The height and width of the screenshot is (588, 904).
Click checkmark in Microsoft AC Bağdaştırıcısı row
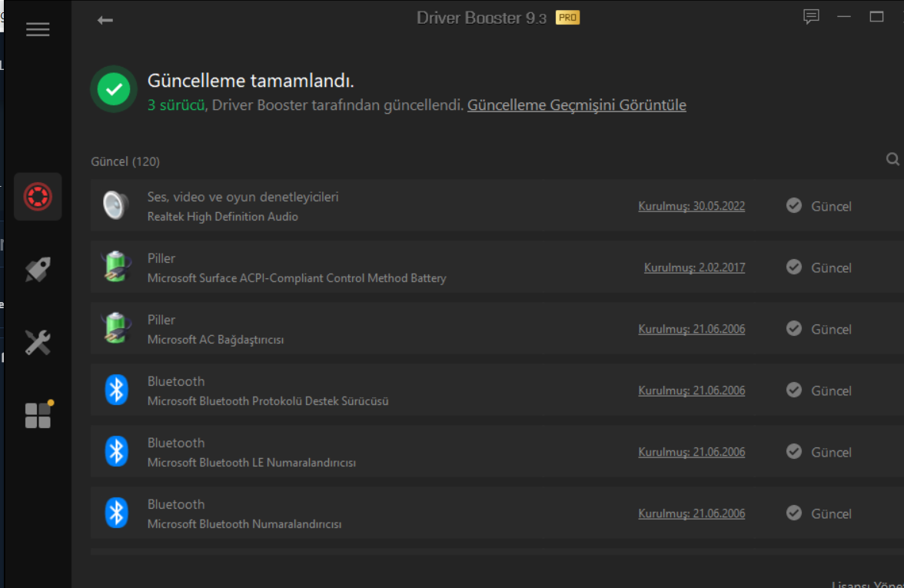coord(794,329)
